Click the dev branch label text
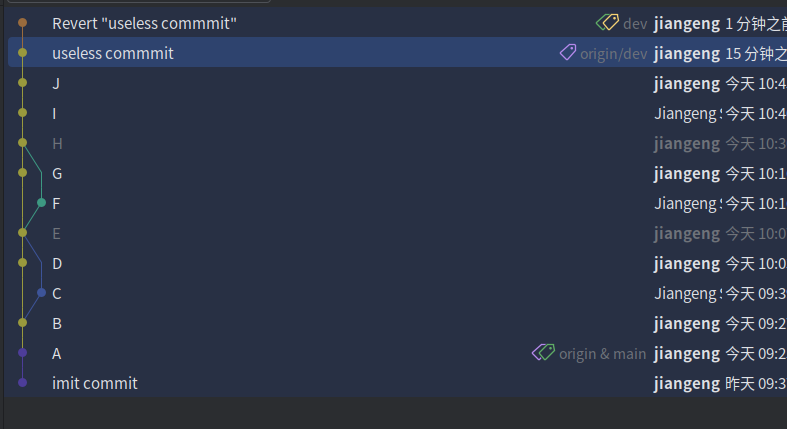 tap(635, 24)
